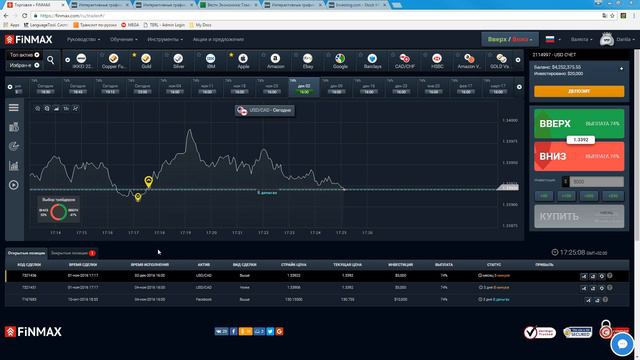Click the FiNMAX logo in header
The height and width of the screenshot is (360, 640).
coord(29,40)
